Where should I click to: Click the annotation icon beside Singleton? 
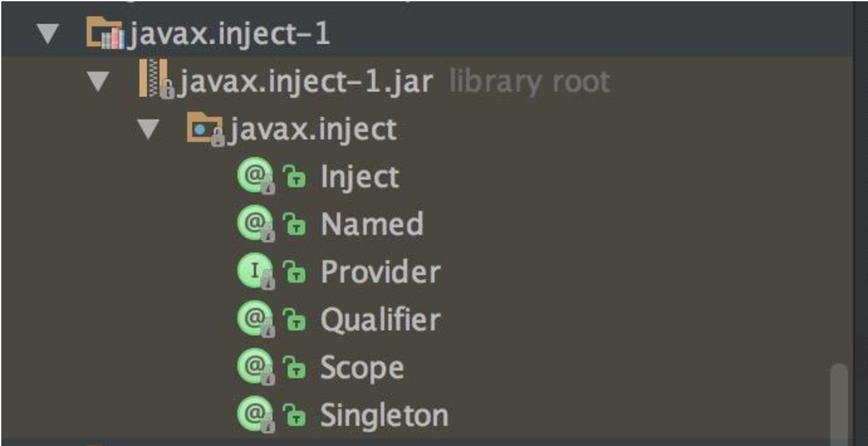click(255, 415)
